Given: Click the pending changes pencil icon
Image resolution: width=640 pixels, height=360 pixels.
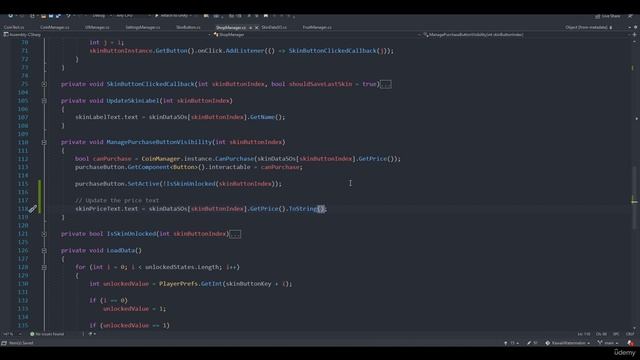Looking at the screenshot, I should pyautogui.click(x=529, y=343).
